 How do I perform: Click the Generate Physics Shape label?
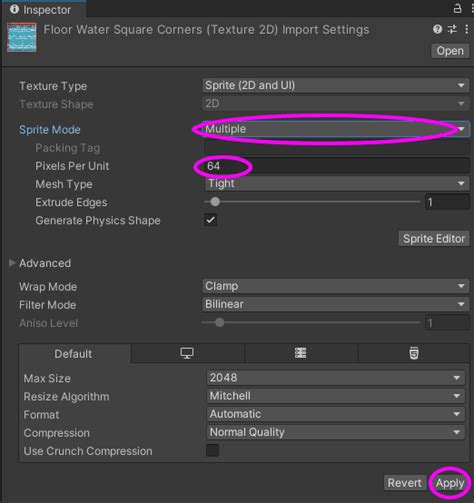pos(98,220)
